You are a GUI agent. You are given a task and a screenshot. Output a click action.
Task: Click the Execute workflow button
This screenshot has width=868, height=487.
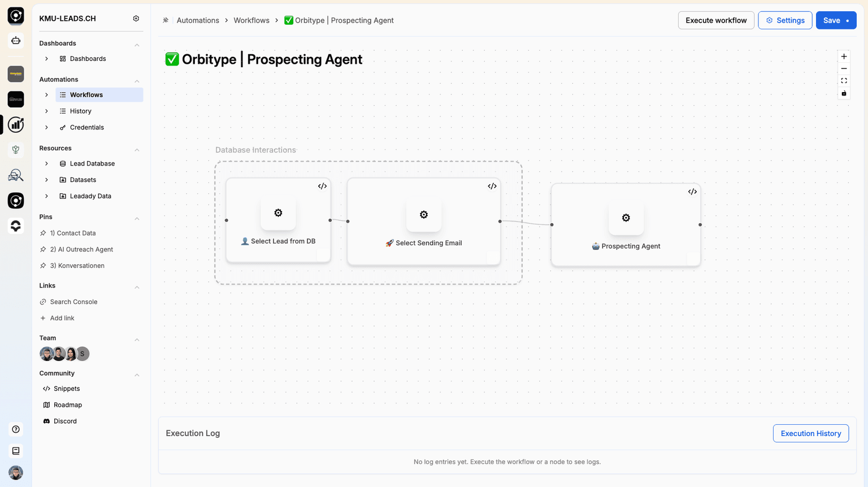click(716, 20)
